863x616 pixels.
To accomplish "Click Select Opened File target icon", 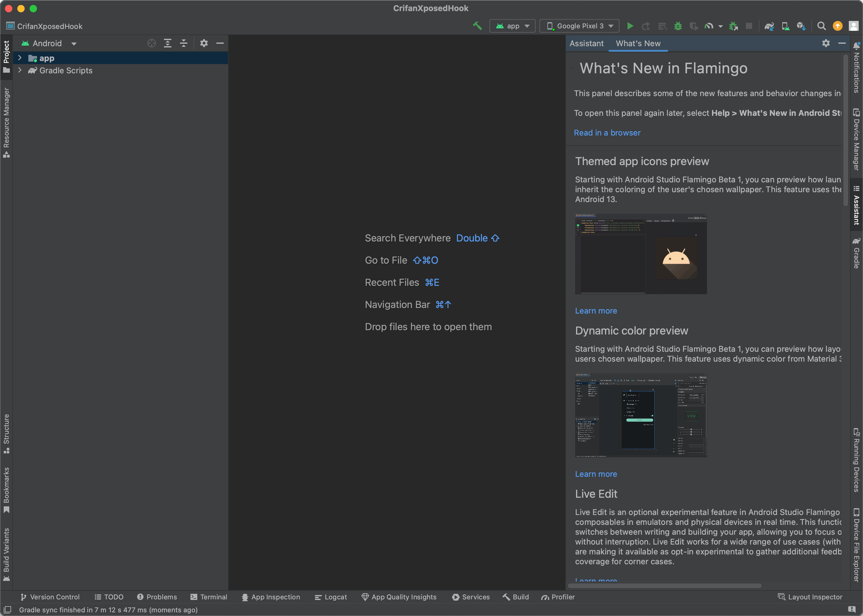I will coord(151,43).
